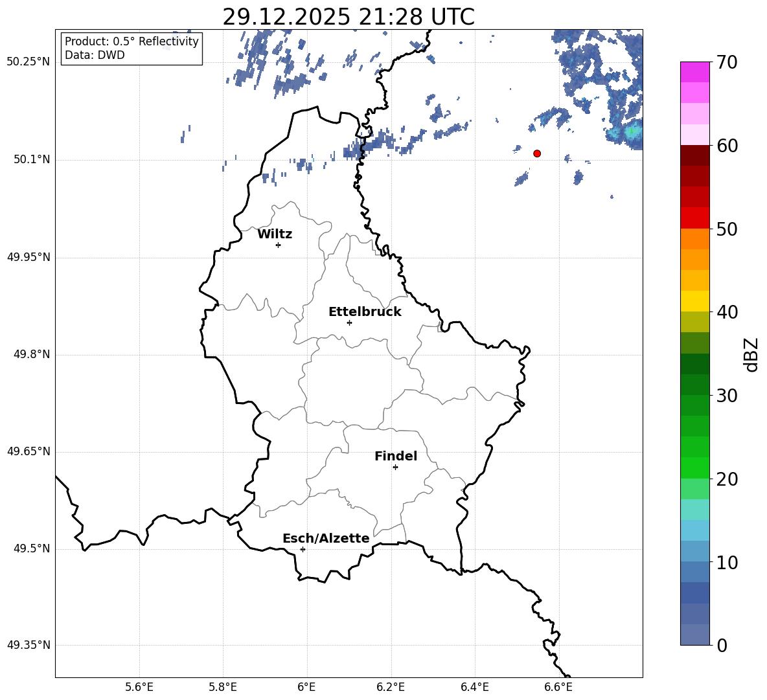Click the bright green colorbar segment at 20
The width and height of the screenshot is (767, 700).
pos(694,468)
